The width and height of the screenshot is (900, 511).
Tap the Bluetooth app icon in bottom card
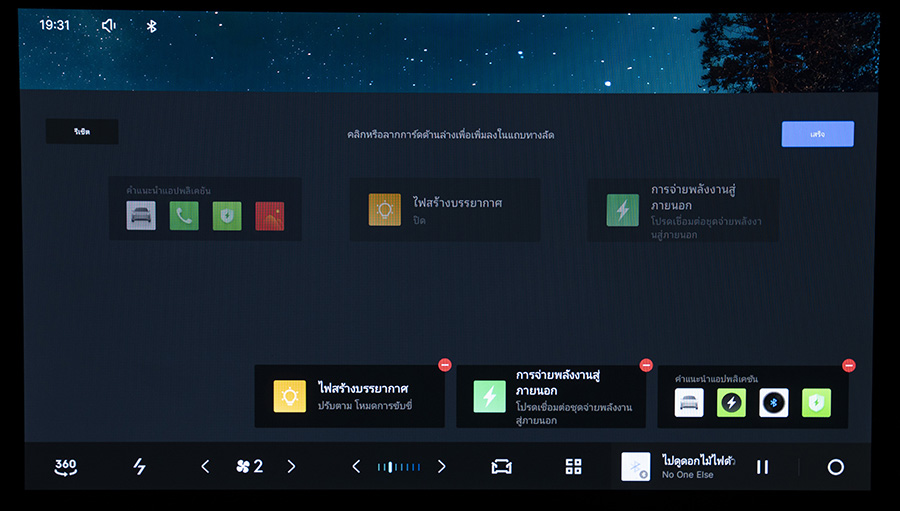point(774,402)
